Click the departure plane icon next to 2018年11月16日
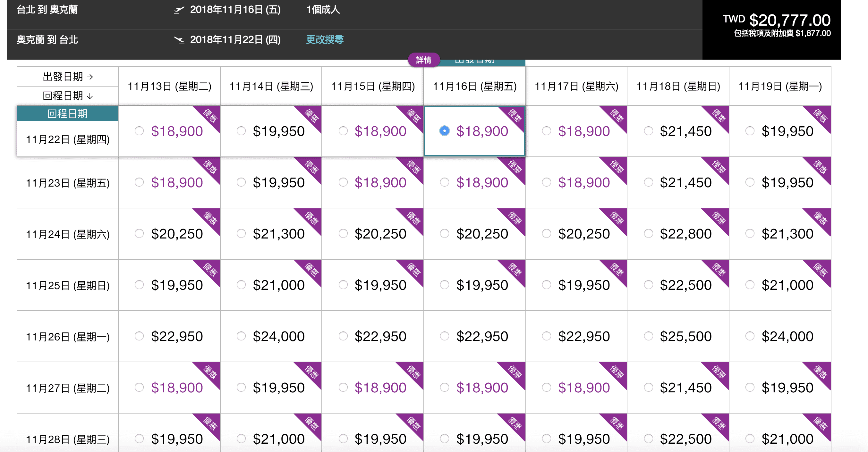 click(179, 10)
